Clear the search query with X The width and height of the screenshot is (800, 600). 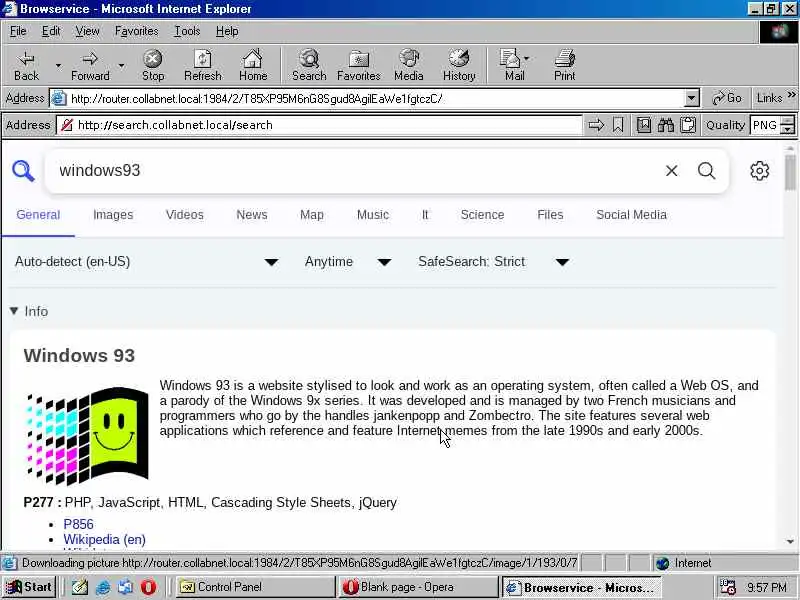click(x=671, y=171)
